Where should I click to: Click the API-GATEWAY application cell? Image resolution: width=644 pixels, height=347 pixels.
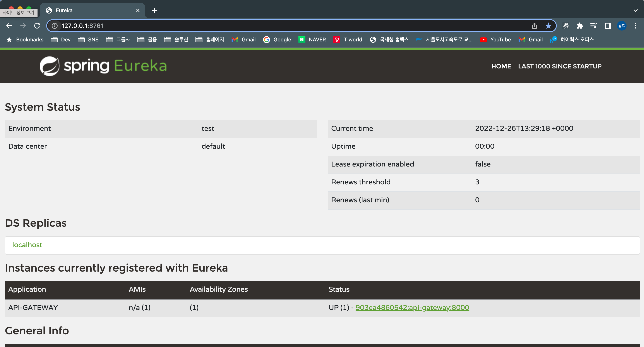(x=33, y=308)
